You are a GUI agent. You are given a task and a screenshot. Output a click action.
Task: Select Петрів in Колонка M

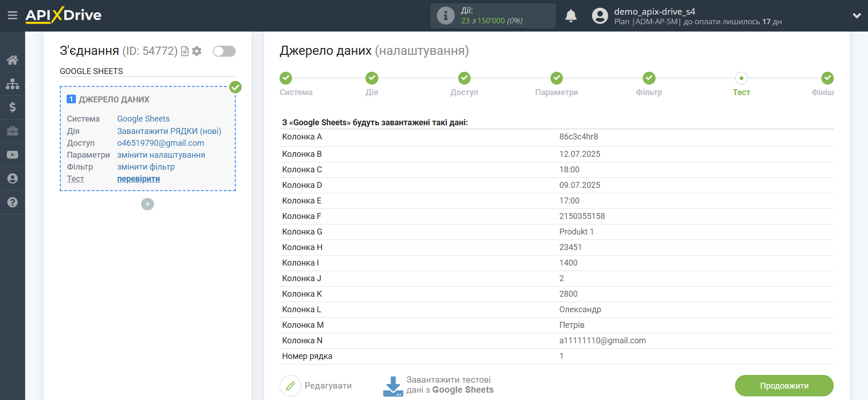572,325
